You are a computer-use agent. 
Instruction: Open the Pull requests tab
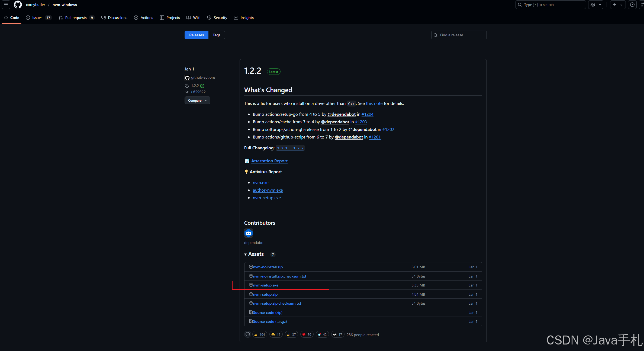tap(76, 18)
